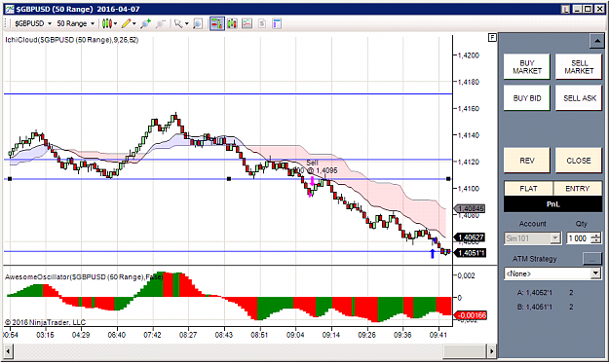
Task: Click the Qty stepper arrows
Action: point(595,237)
